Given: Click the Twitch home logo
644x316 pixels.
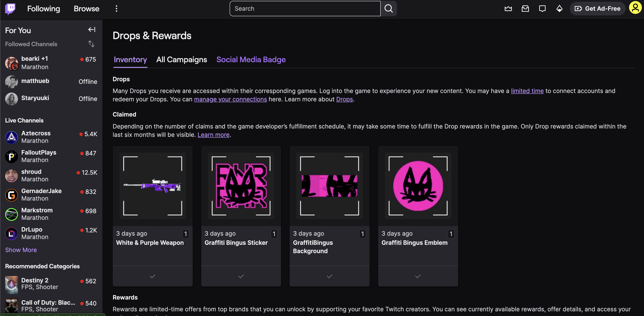Looking at the screenshot, I should pyautogui.click(x=10, y=9).
